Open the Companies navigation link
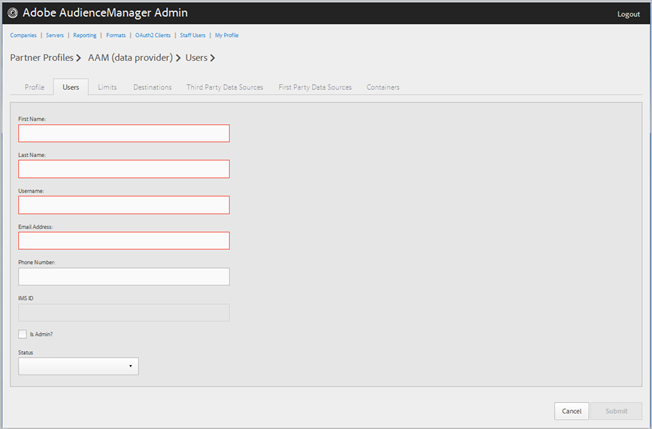This screenshot has width=652, height=429. [23, 35]
